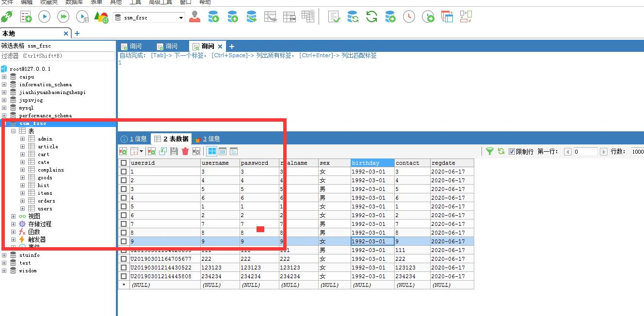Save changes with the floppy disk icon

click(x=174, y=152)
